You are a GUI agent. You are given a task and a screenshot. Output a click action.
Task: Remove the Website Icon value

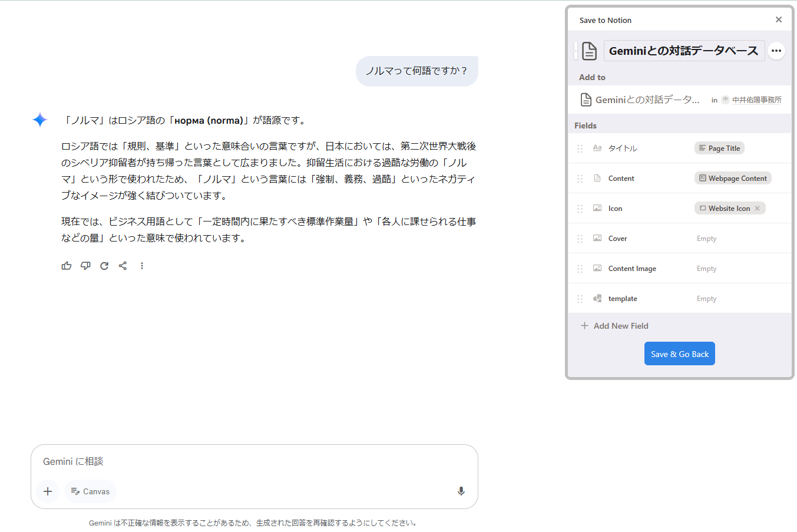[x=758, y=208]
